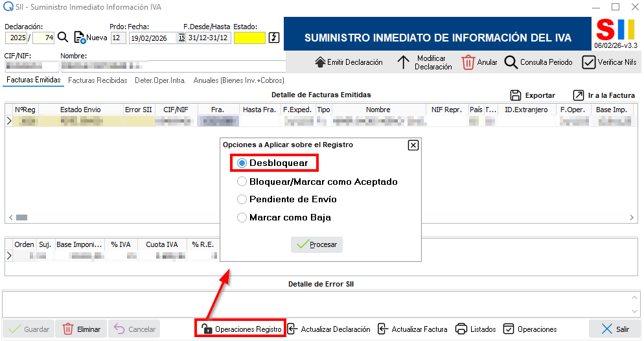644x341 pixels.
Task: Click the declaration number field 74
Action: (43, 38)
